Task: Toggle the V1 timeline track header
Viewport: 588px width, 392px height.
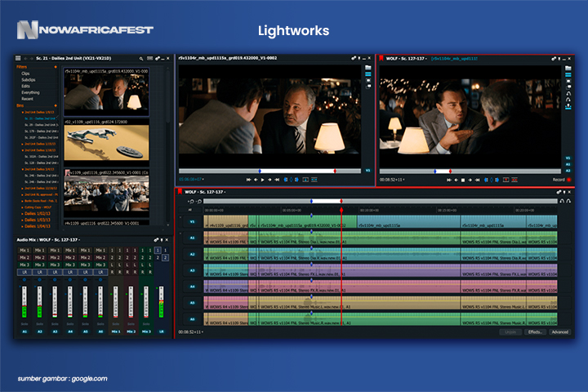Action: 192,221
